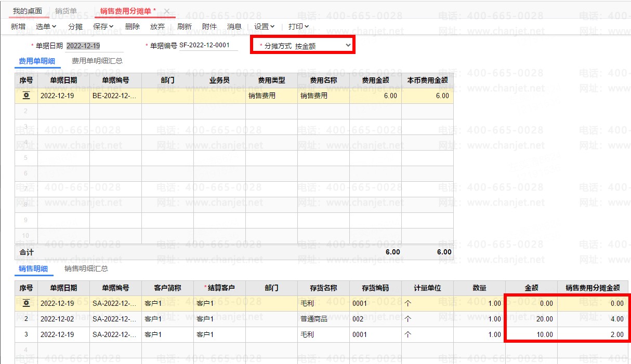
Task: Open the 销售明细 tab
Action: (x=33, y=268)
